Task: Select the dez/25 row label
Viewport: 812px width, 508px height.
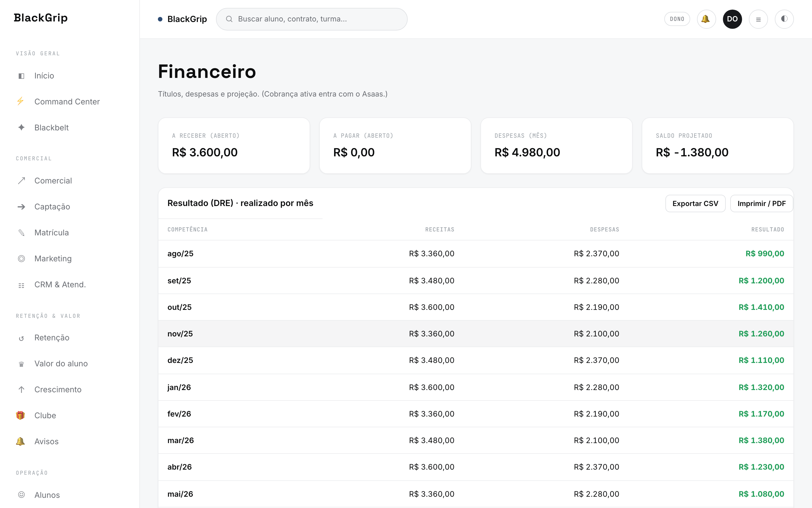Action: 180,360
